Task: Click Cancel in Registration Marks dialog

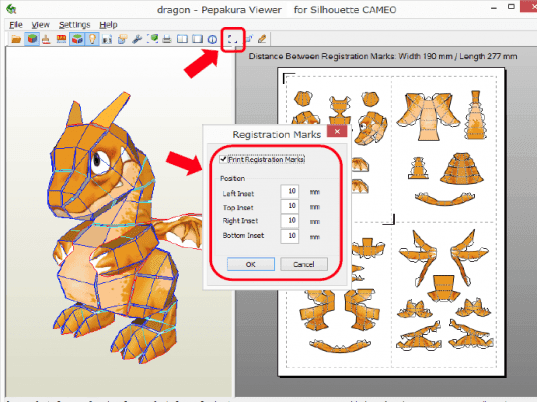Action: [x=304, y=264]
